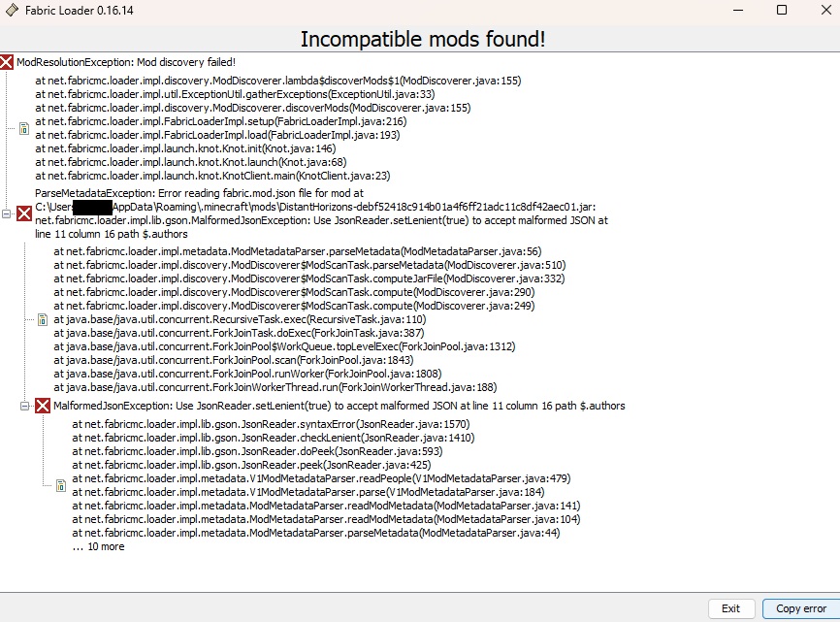
Task: Click stack trace document icon near RecursiveTask.exec
Action: (x=43, y=320)
